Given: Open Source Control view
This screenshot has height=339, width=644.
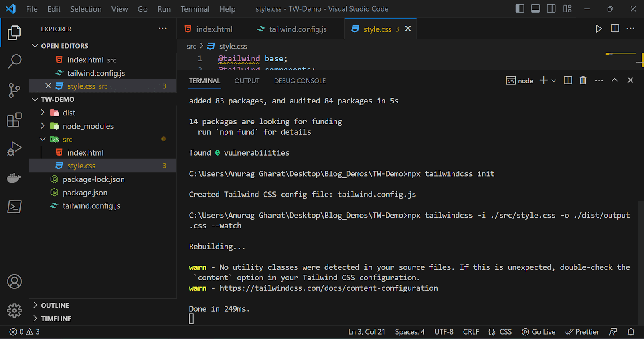Looking at the screenshot, I should (14, 90).
